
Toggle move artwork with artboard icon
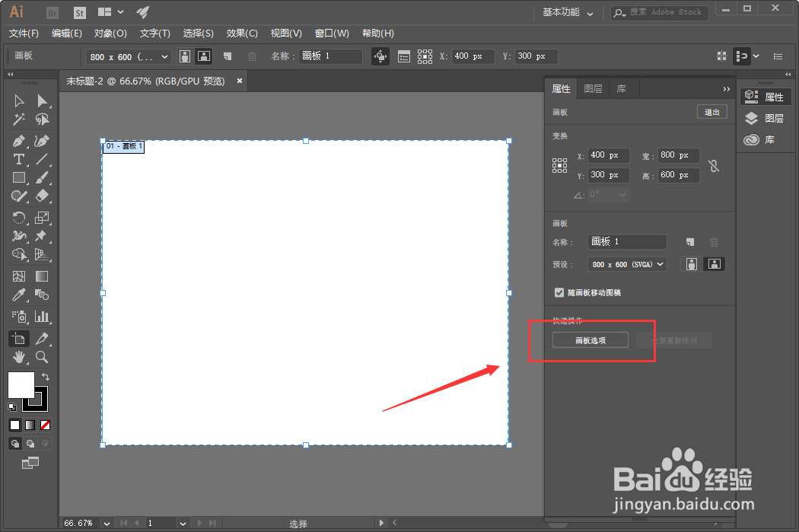380,56
